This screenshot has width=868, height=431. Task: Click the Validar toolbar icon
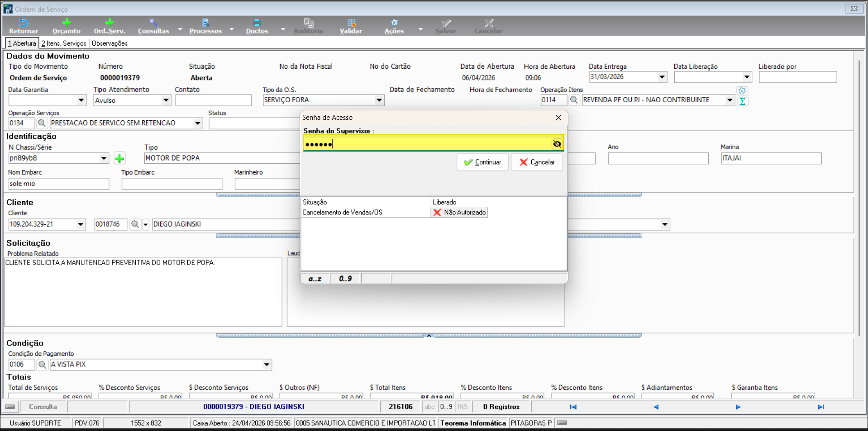pos(351,26)
